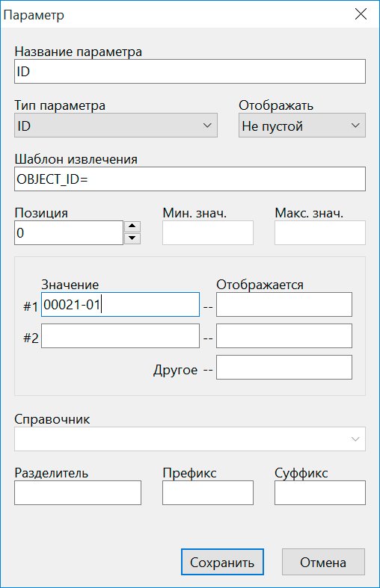
Task: Click the Префикс input field
Action: (x=208, y=493)
